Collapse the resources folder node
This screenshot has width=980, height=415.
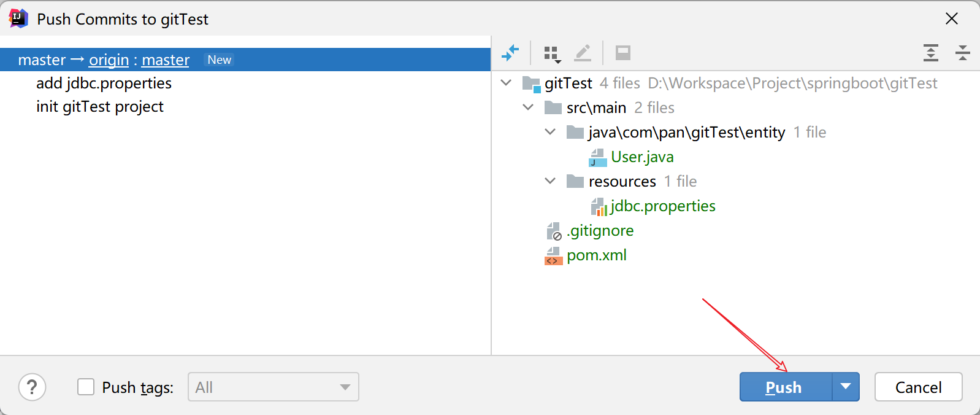[550, 181]
